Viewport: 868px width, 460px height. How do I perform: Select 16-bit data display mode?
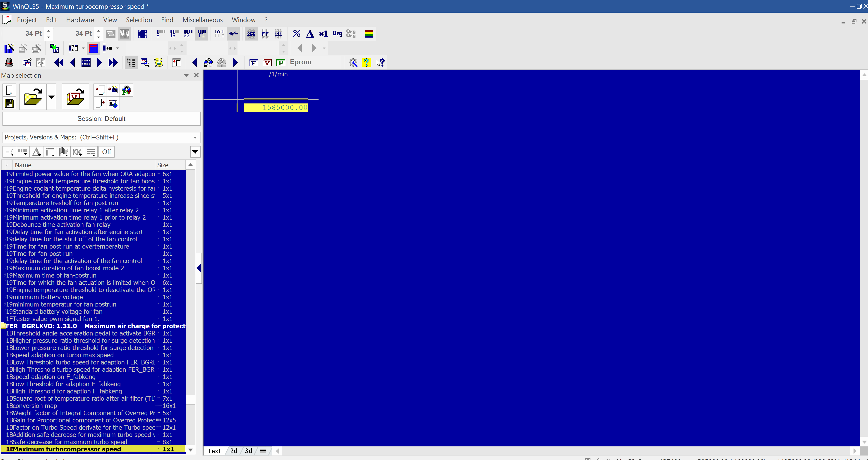pos(174,34)
